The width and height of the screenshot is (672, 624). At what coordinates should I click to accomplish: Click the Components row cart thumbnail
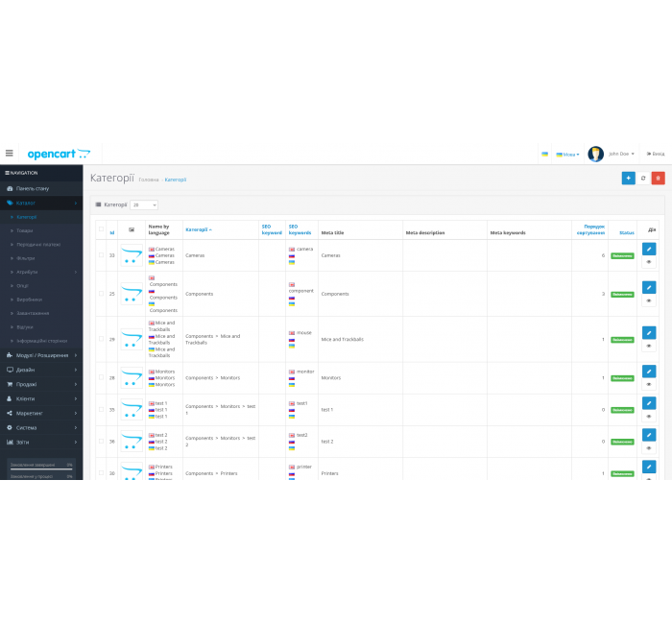tap(132, 294)
